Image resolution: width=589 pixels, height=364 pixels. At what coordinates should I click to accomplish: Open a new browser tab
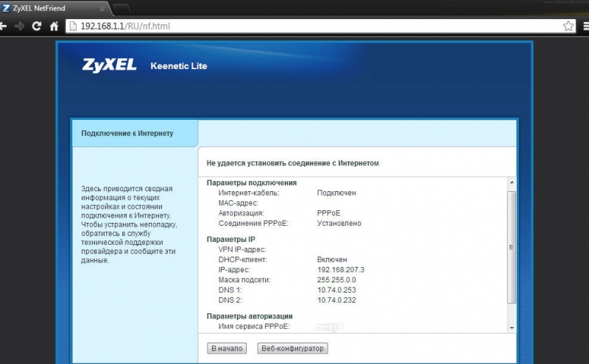pos(121,8)
